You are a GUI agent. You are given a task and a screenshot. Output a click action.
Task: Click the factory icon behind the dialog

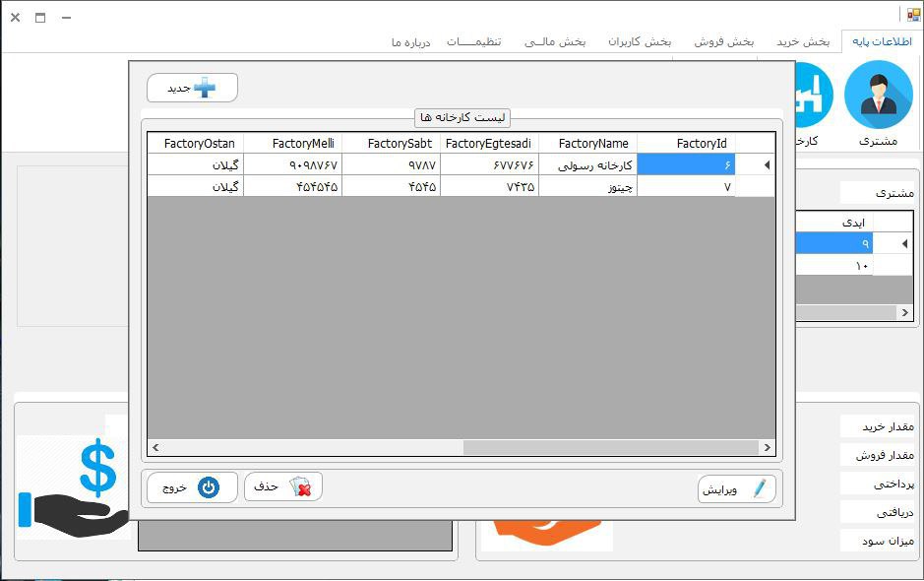[x=815, y=95]
